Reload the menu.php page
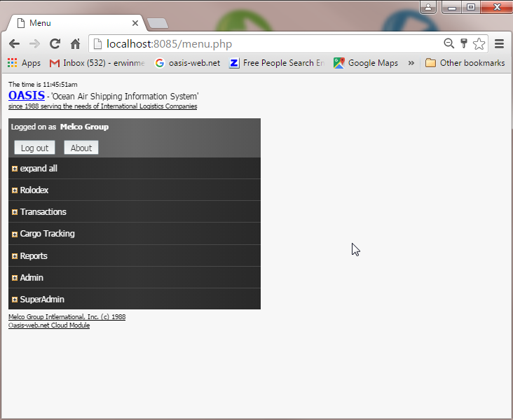 pyautogui.click(x=55, y=44)
